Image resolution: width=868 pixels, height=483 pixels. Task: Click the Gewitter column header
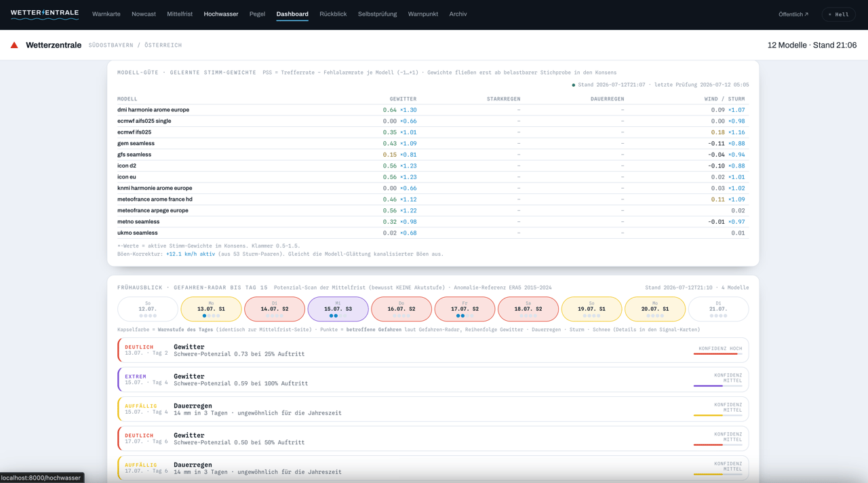coord(403,99)
